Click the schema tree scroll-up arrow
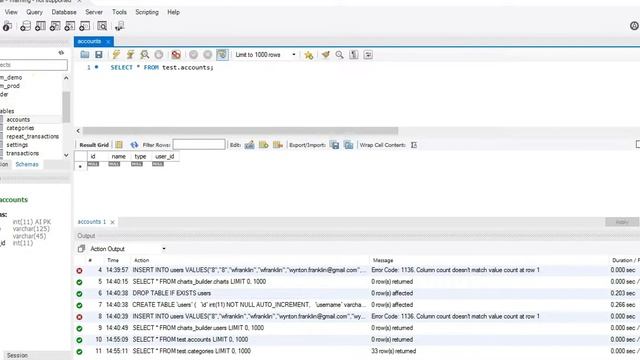The width and height of the screenshot is (640, 360). [x=66, y=78]
